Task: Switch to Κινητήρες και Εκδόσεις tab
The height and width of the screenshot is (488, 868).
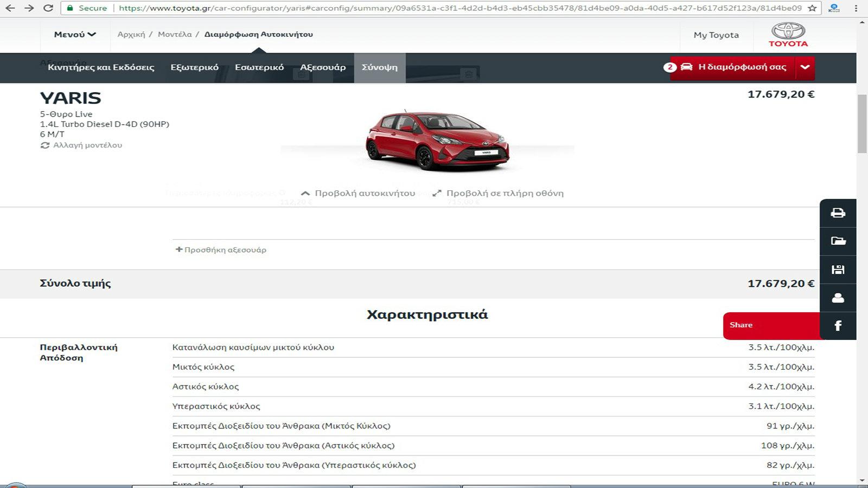Action: click(x=101, y=67)
